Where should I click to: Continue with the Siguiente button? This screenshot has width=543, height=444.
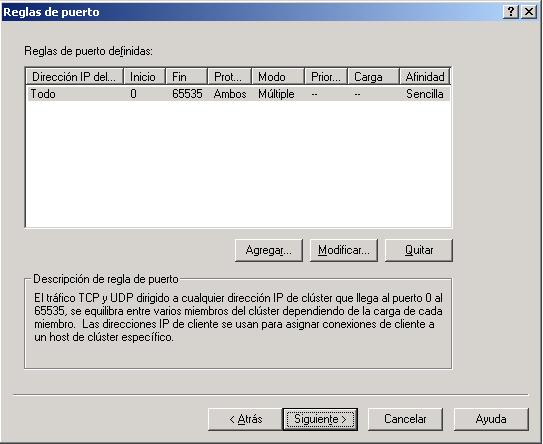point(320,419)
